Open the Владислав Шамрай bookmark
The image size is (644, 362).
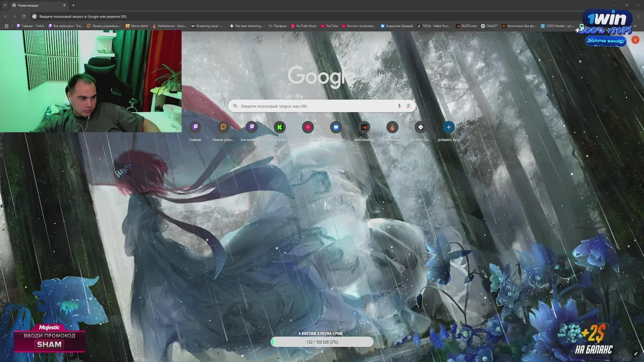click(x=397, y=26)
